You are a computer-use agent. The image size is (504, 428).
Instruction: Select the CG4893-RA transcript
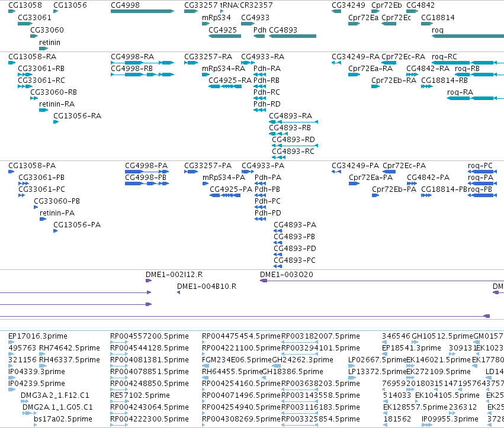pyautogui.click(x=294, y=122)
